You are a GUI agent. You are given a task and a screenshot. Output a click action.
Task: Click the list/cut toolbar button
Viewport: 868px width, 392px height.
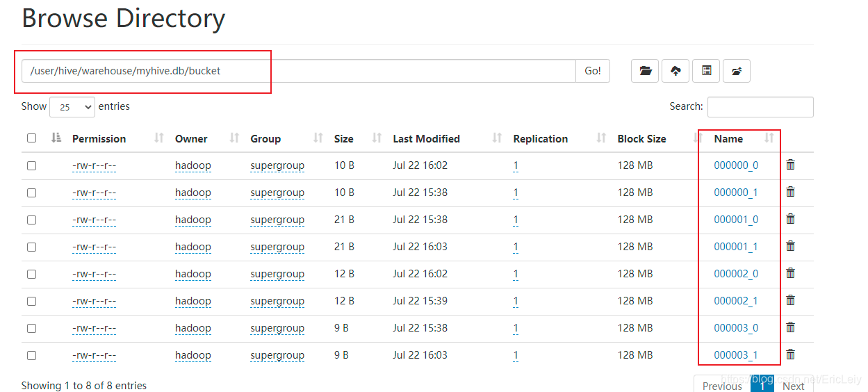(x=706, y=71)
